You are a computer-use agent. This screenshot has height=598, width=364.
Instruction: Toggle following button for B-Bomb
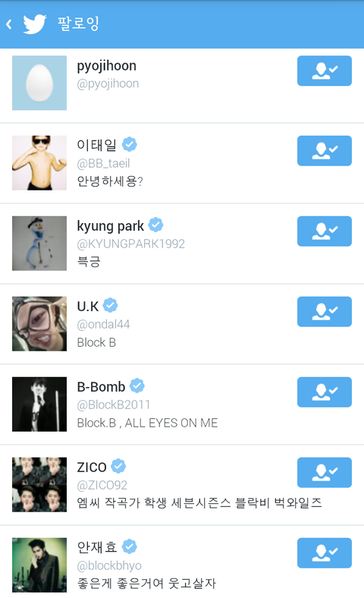[x=325, y=392]
